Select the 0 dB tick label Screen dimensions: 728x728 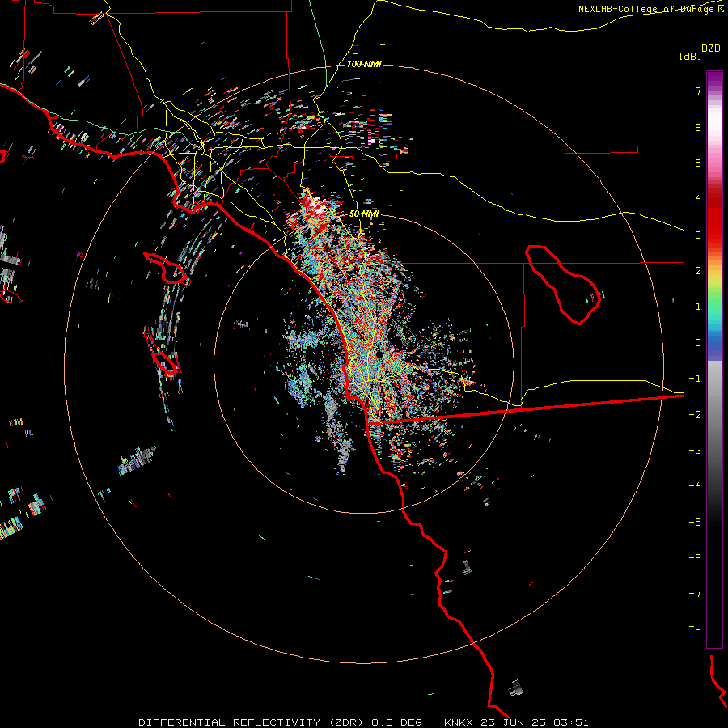tap(698, 343)
